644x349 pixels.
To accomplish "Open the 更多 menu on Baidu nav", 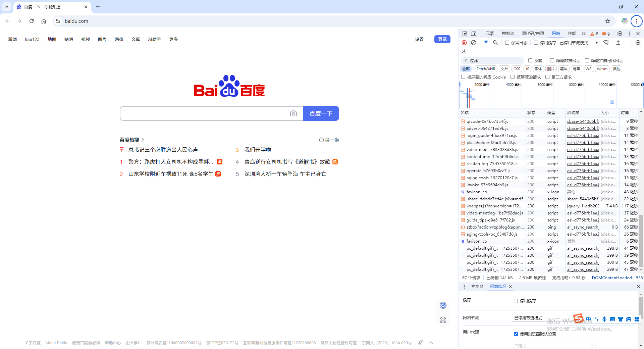I will pos(173,39).
